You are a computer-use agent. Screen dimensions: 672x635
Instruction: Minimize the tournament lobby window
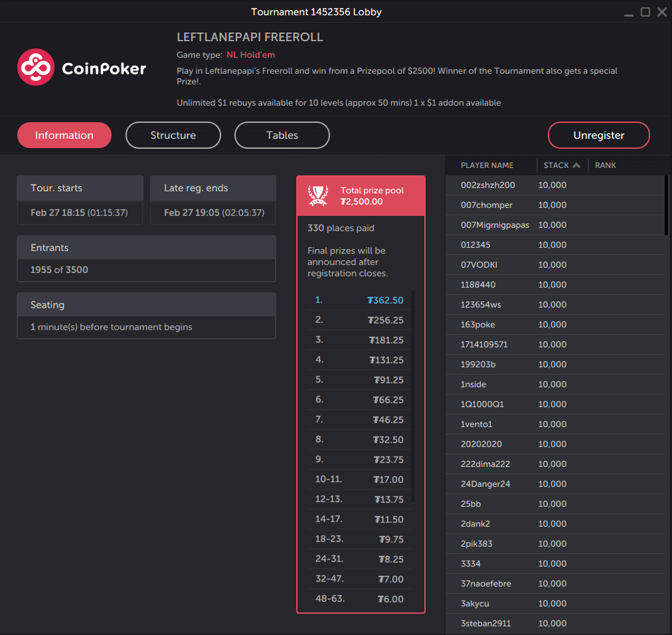coord(628,12)
